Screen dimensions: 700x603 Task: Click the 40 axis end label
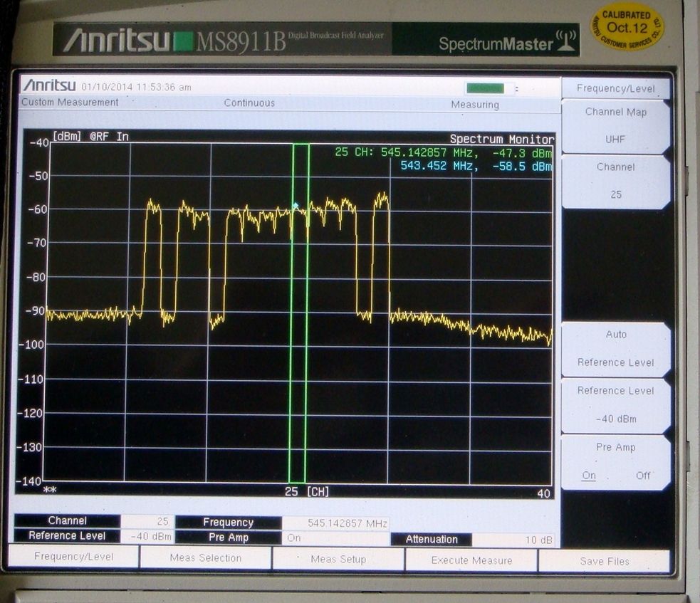pos(543,493)
